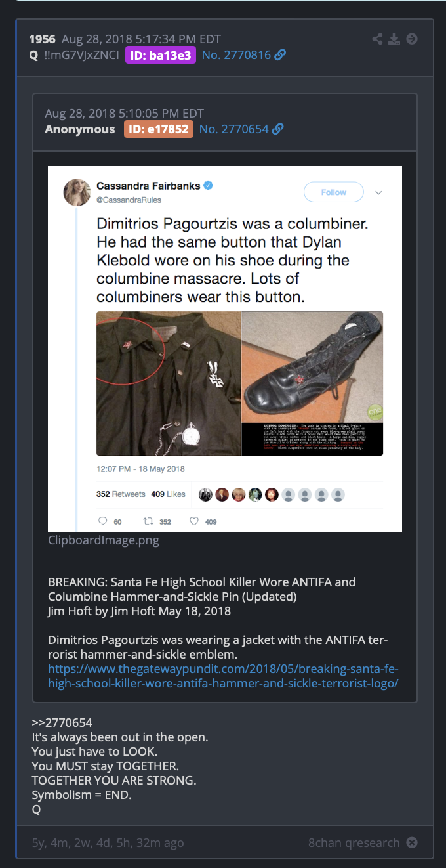Image resolution: width=446 pixels, height=868 pixels.
Task: Click the reply bubble icon under tweet
Action: (102, 521)
